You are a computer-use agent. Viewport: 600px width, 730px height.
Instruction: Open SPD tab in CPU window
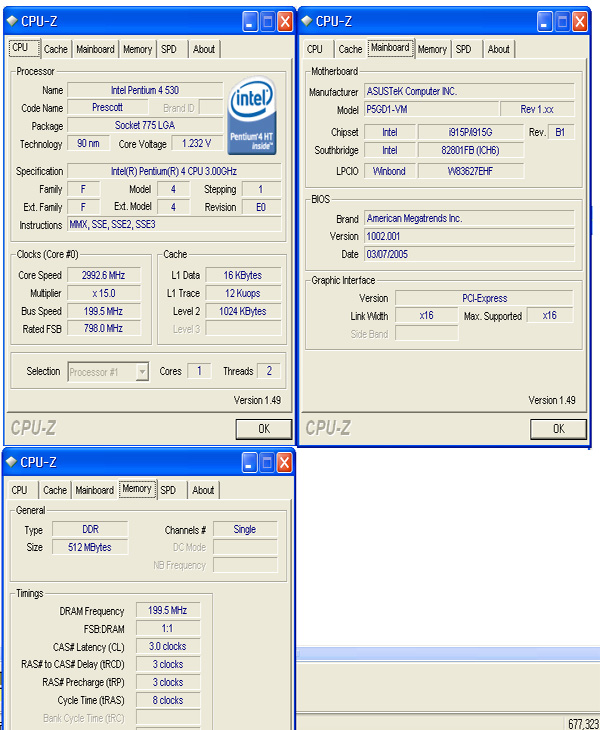coord(169,49)
